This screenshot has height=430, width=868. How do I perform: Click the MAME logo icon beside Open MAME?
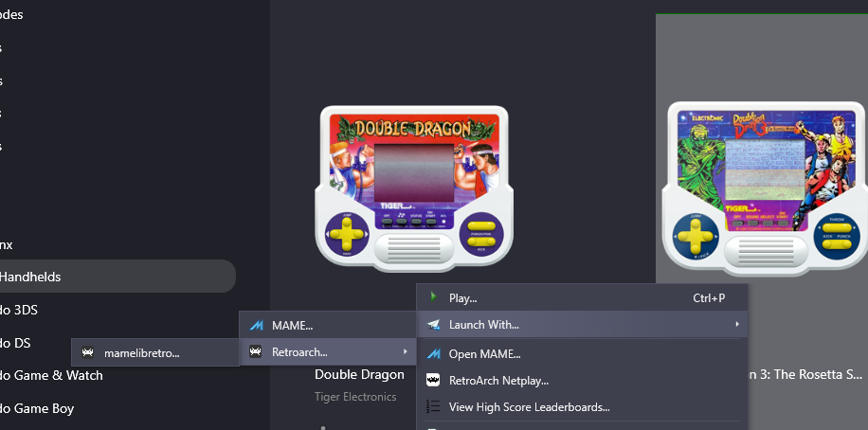point(433,353)
